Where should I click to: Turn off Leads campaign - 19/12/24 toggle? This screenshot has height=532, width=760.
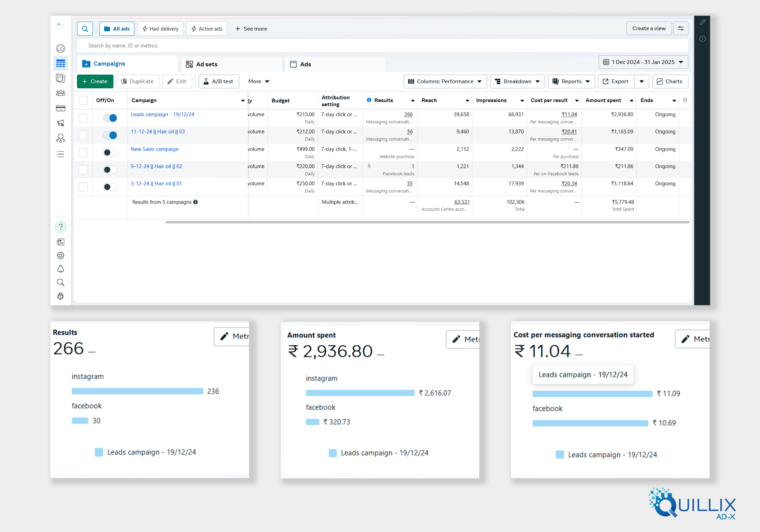click(110, 118)
